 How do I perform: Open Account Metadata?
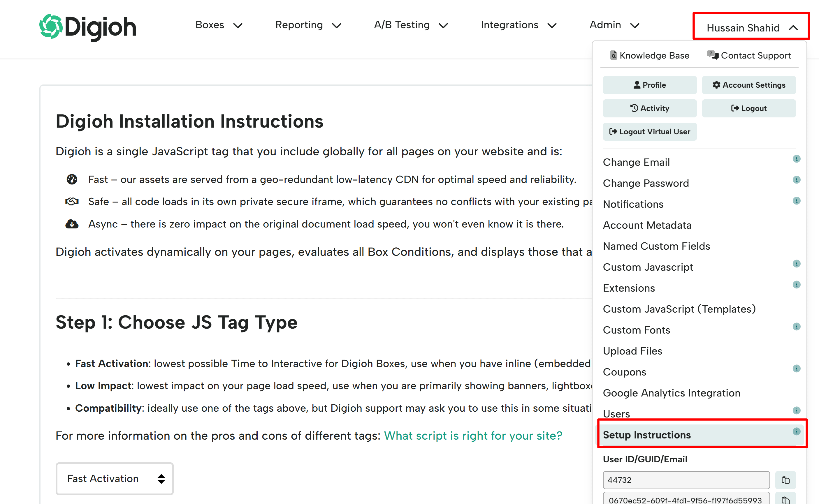[647, 225]
